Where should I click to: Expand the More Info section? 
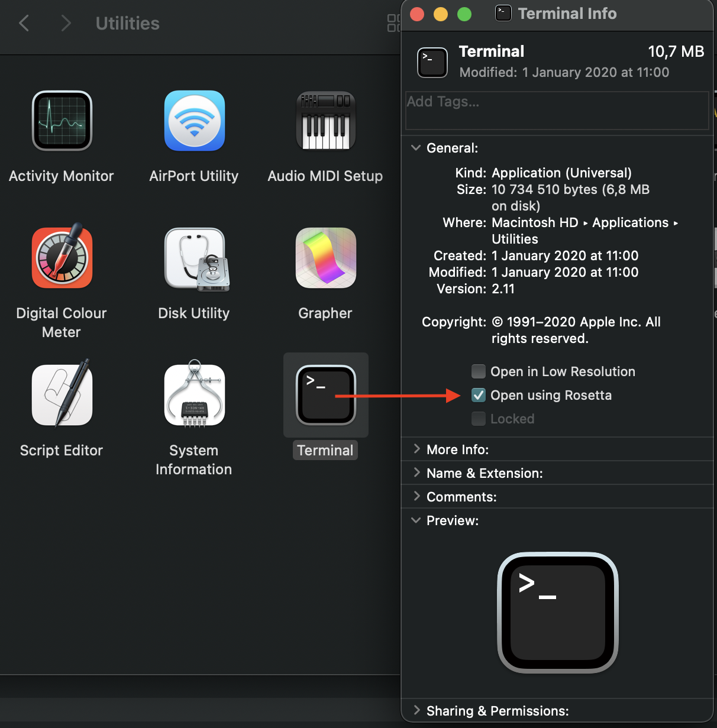pyautogui.click(x=416, y=449)
